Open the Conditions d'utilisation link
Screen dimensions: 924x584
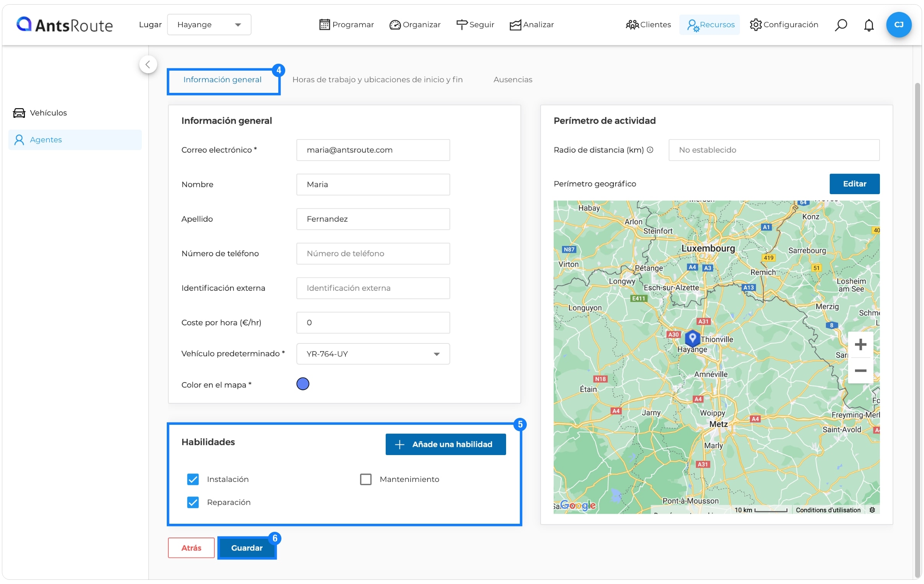point(828,510)
